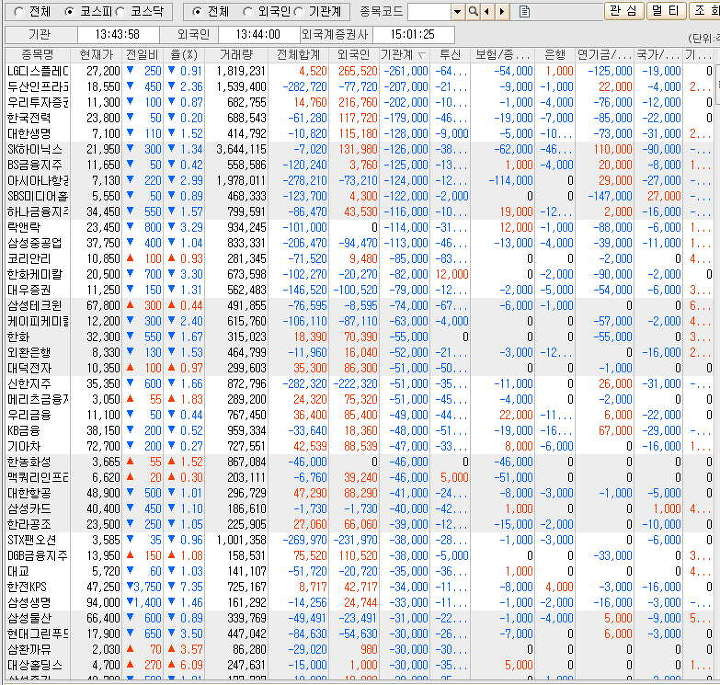Viewport: 720px width, 685px height.
Task: Select the 삼성중공업 row name
Action: [34, 243]
